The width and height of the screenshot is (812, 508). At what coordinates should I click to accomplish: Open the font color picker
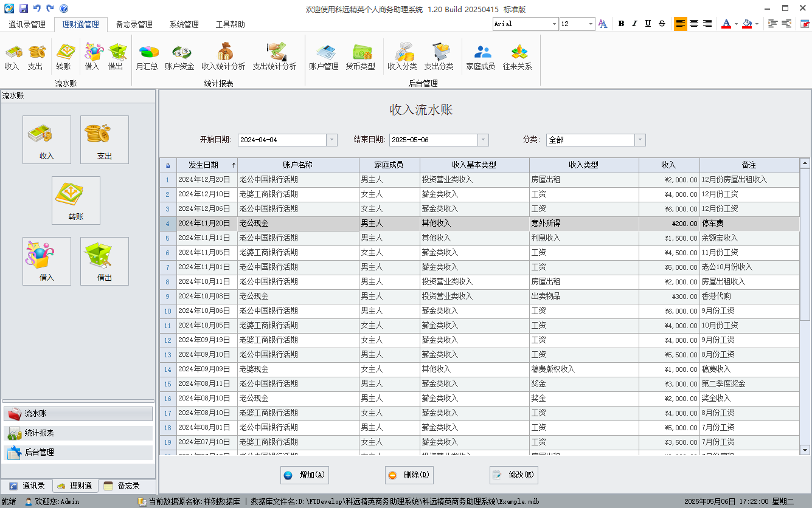click(x=736, y=24)
